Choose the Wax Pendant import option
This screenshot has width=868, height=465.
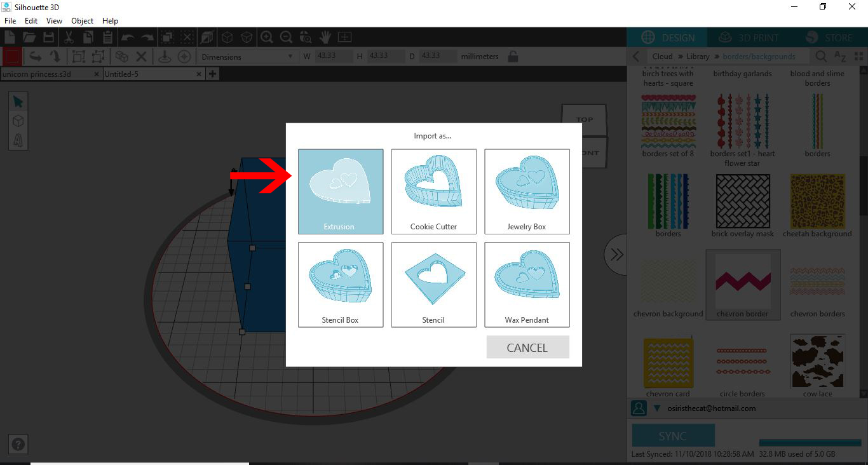527,285
